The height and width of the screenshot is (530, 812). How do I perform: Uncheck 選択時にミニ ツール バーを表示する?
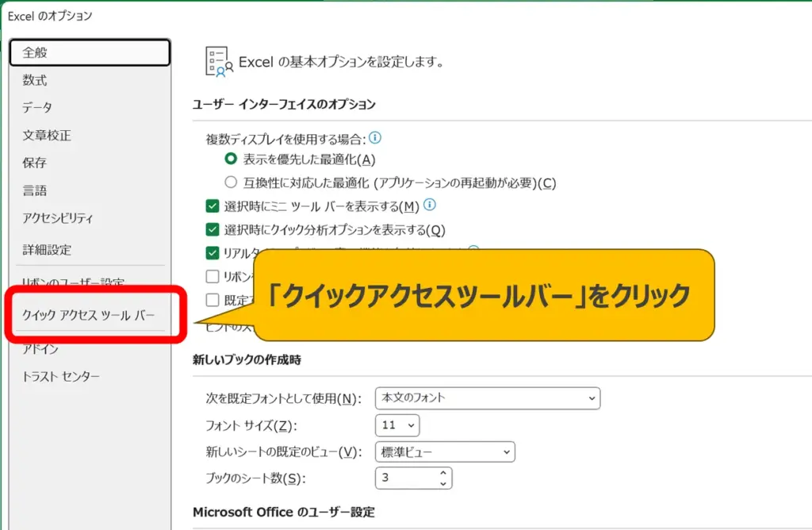(213, 206)
